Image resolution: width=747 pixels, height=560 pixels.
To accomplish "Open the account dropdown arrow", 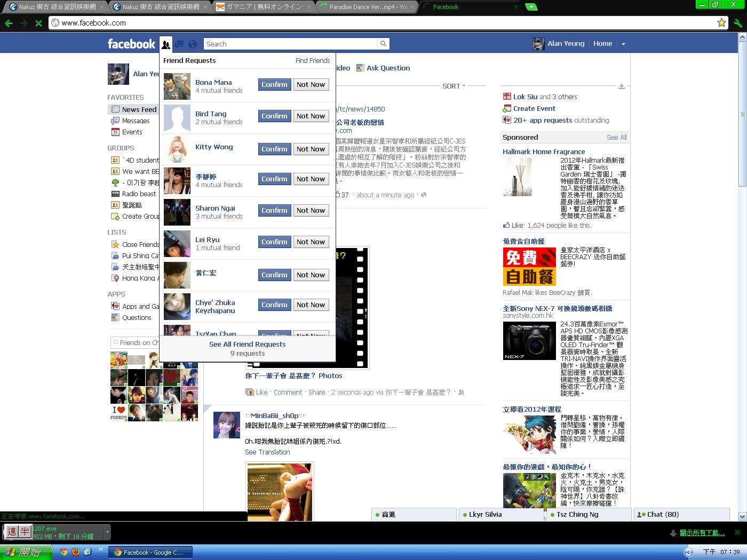I will 623,44.
